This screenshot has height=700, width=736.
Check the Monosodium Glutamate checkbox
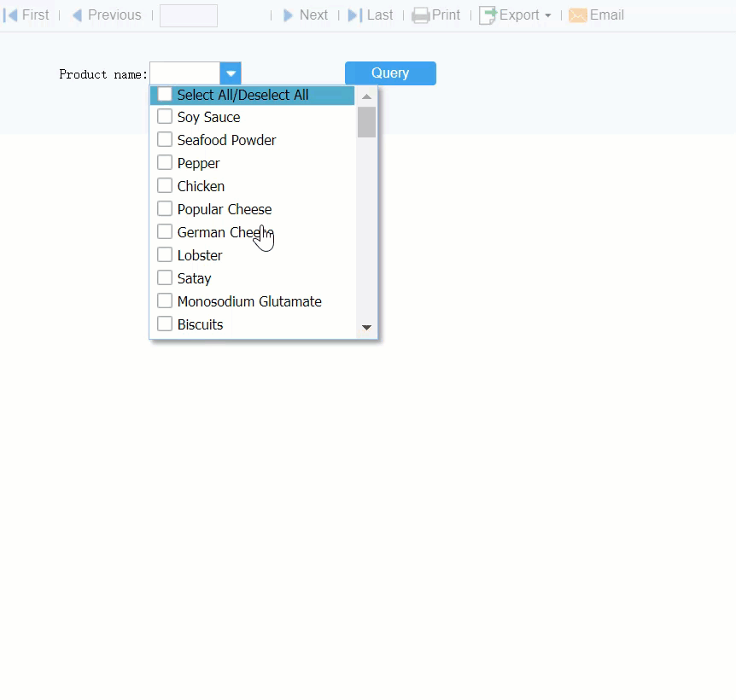(164, 300)
